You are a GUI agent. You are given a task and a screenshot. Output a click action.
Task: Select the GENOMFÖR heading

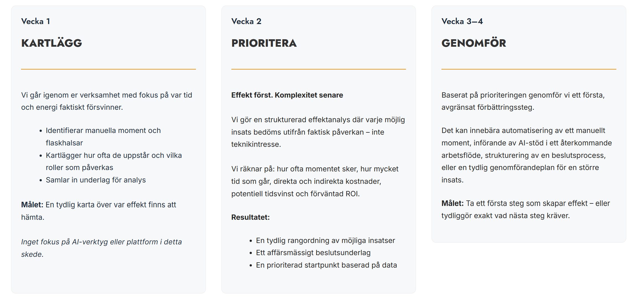(x=474, y=43)
